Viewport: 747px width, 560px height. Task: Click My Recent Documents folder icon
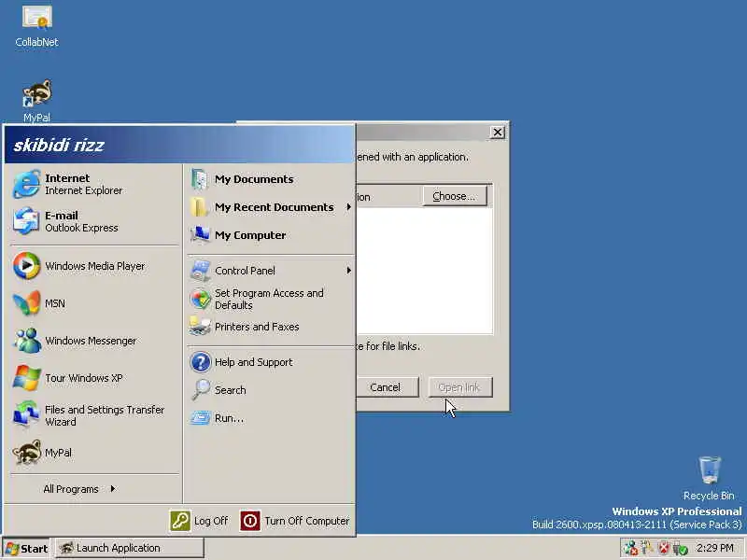tap(199, 207)
